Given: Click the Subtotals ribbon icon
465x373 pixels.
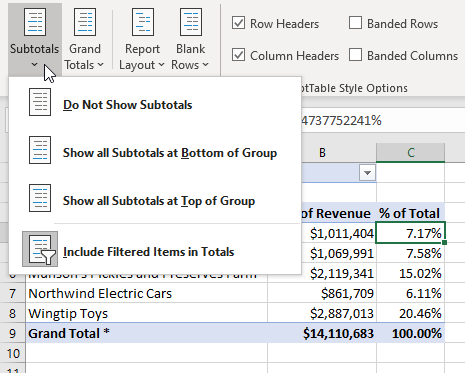Looking at the screenshot, I should point(35,22).
